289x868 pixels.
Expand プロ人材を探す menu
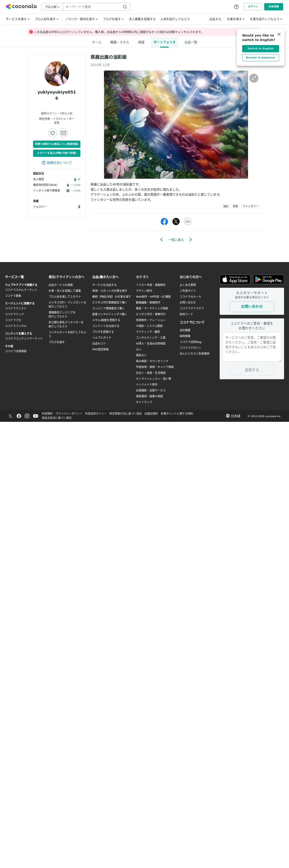(x=47, y=19)
